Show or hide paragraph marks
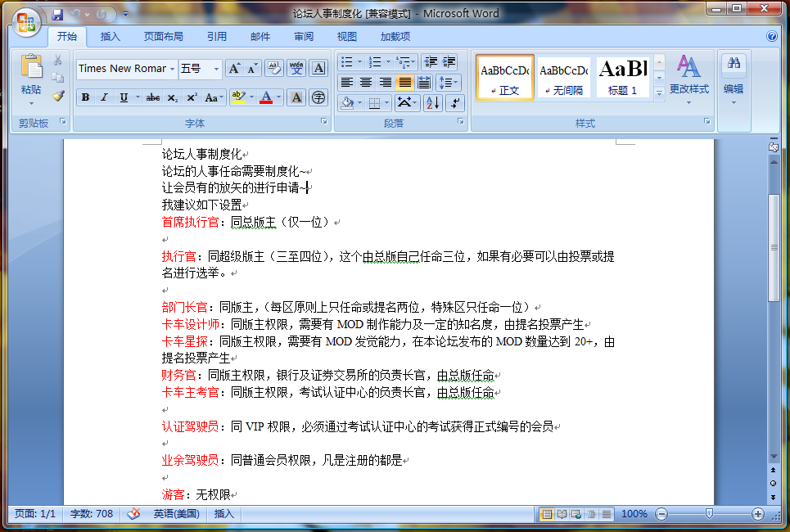Image resolution: width=790 pixels, height=532 pixels. (x=455, y=103)
